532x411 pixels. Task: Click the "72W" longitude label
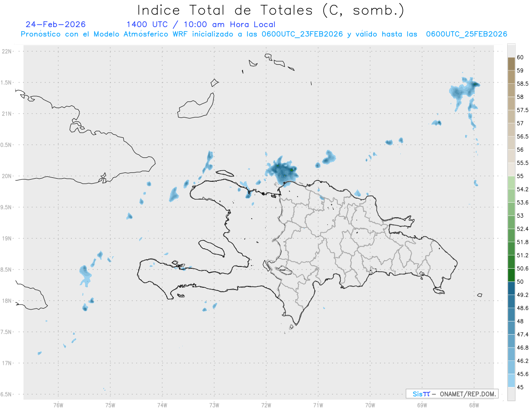[266, 405]
